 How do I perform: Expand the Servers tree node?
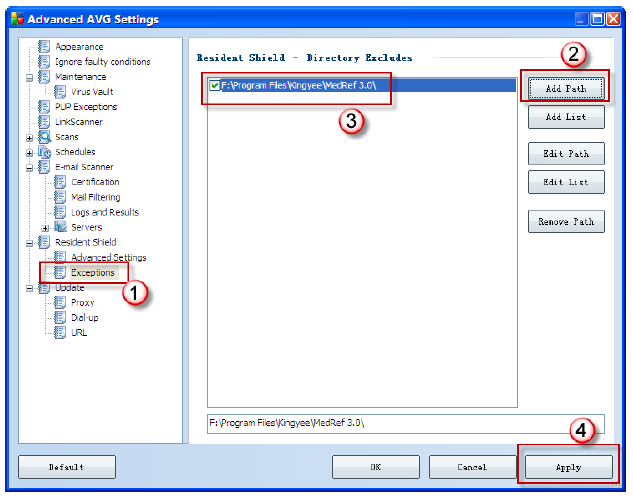[46, 228]
